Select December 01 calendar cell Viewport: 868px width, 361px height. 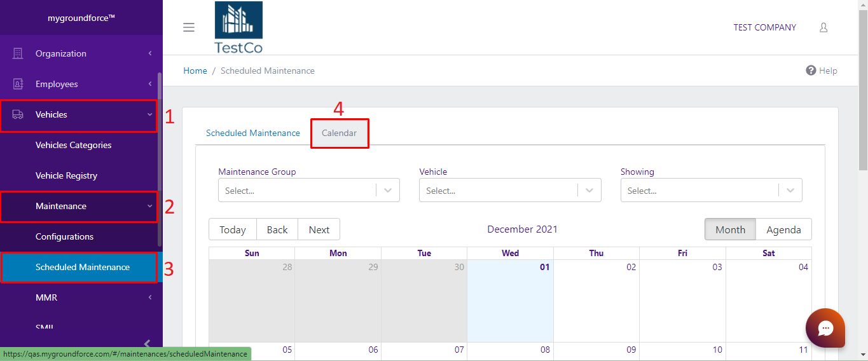[510, 301]
